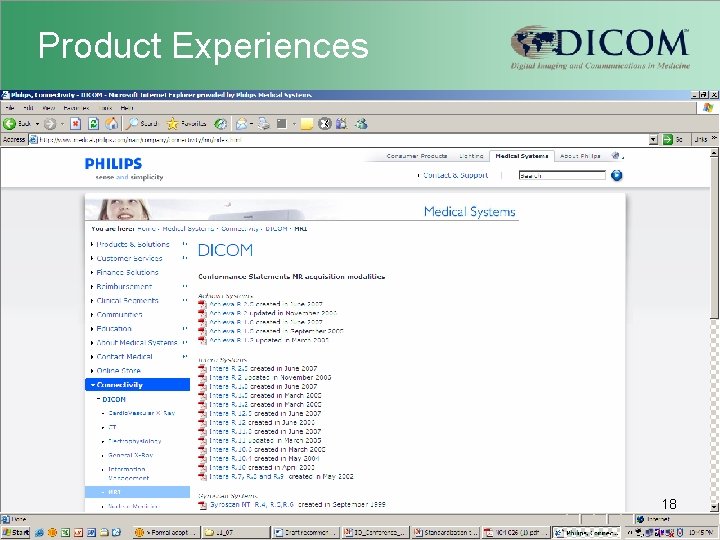Viewport: 720px width, 540px height.
Task: Open the File menu
Action: click(x=10, y=108)
